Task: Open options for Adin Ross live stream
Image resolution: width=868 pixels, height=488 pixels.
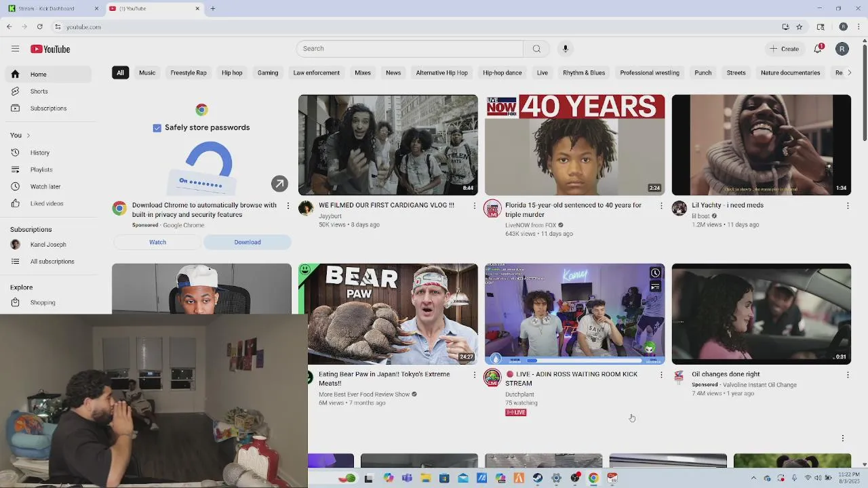Action: click(661, 375)
